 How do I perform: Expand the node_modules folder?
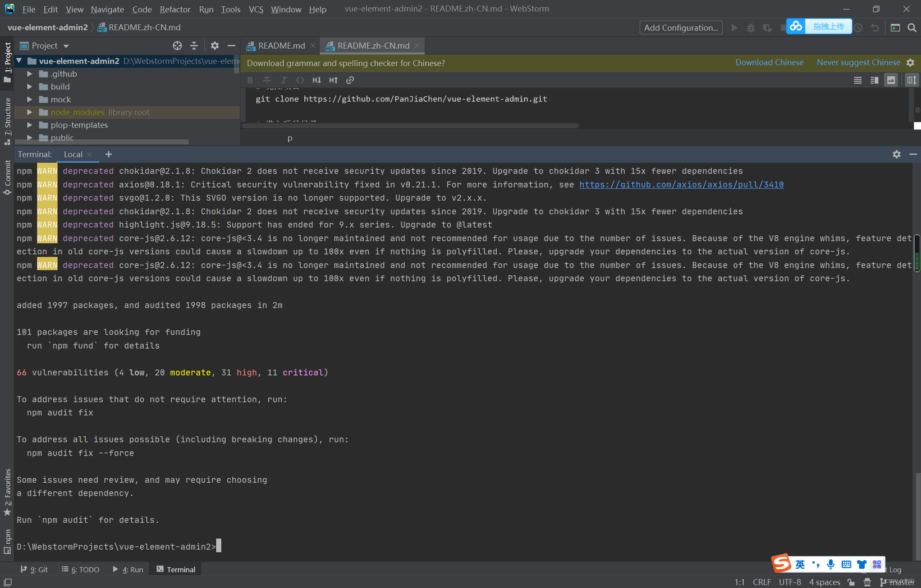(29, 112)
